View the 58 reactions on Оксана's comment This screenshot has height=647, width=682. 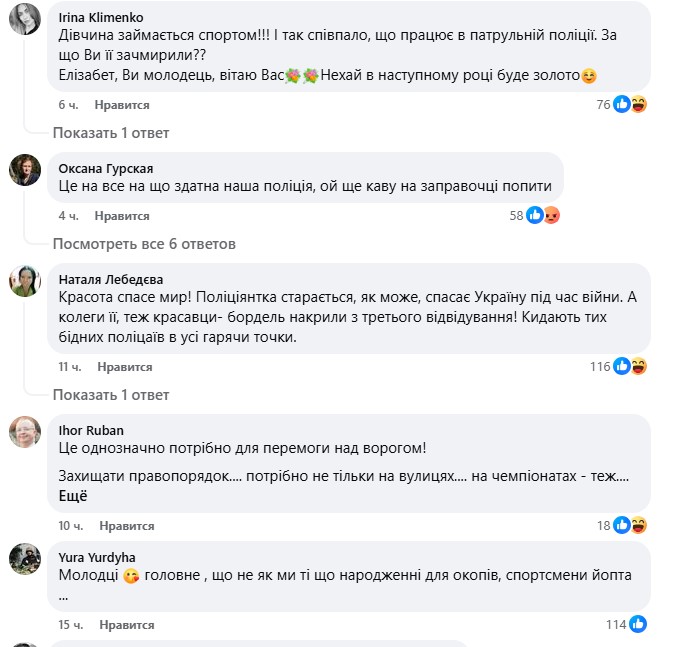[x=533, y=215]
